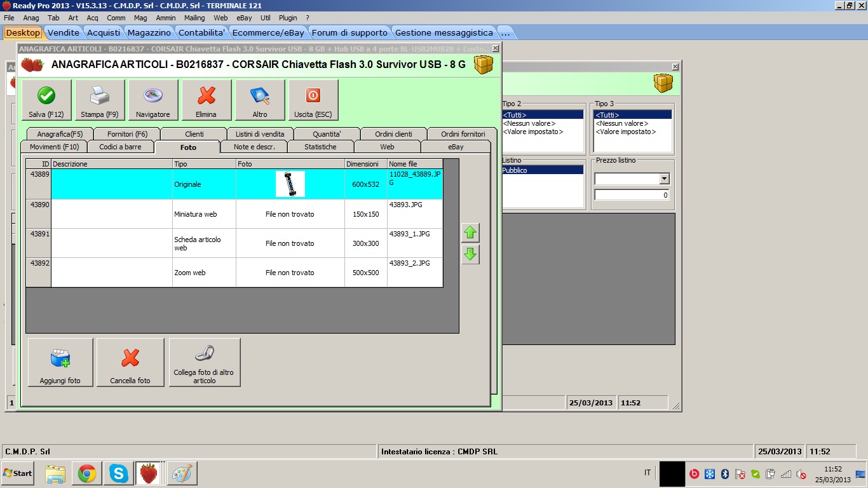The height and width of the screenshot is (488, 868).
Task: Open the Listini di vendita tab
Action: (260, 134)
